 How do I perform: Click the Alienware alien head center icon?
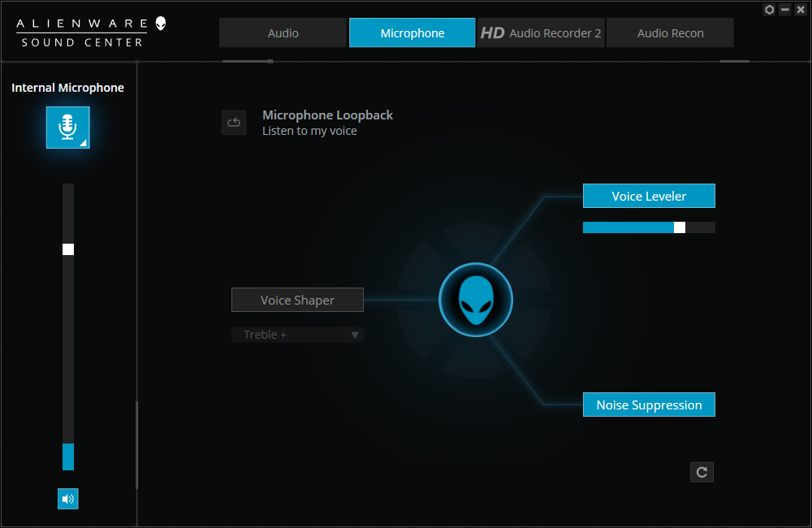476,300
